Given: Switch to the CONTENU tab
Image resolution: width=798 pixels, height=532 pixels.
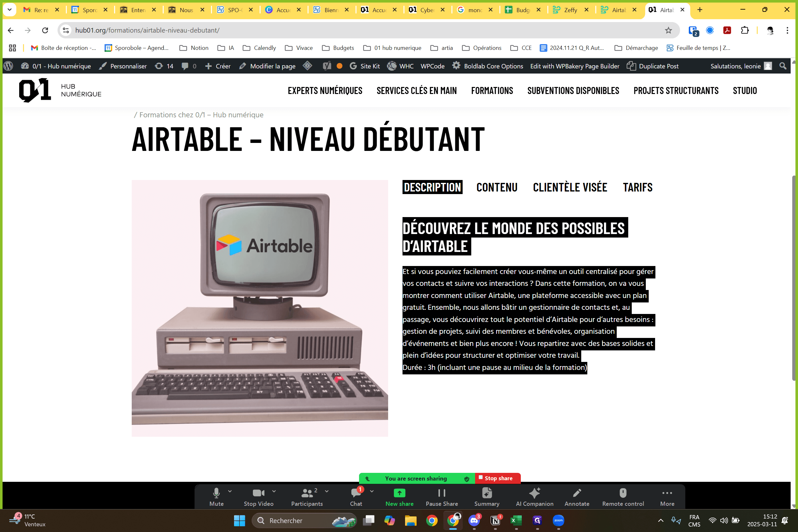Looking at the screenshot, I should tap(497, 187).
